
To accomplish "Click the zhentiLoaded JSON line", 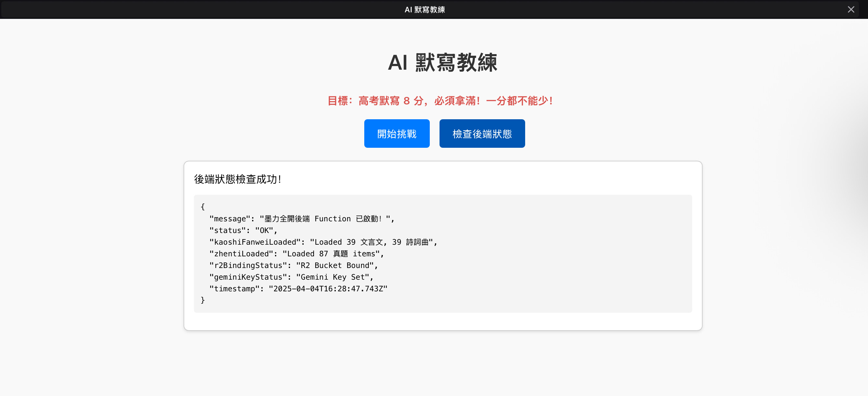I will pos(296,253).
